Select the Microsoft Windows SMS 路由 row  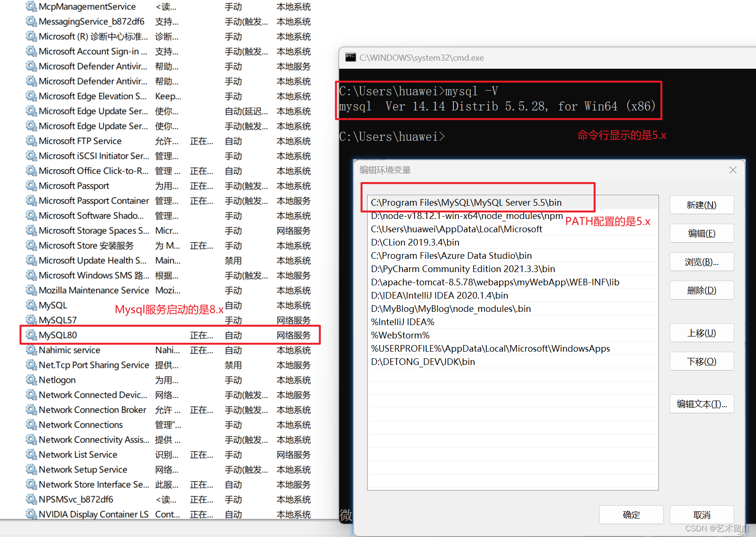[x=168, y=275]
